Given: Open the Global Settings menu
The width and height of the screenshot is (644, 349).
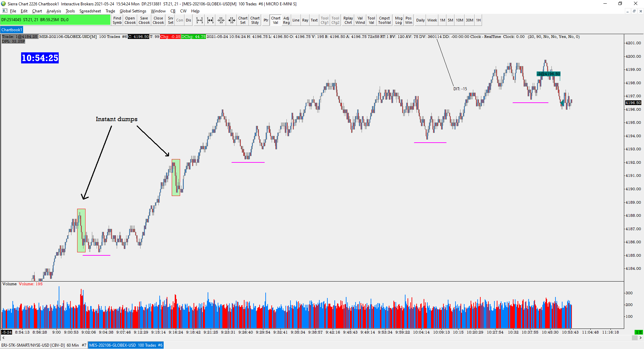Looking at the screenshot, I should [133, 11].
